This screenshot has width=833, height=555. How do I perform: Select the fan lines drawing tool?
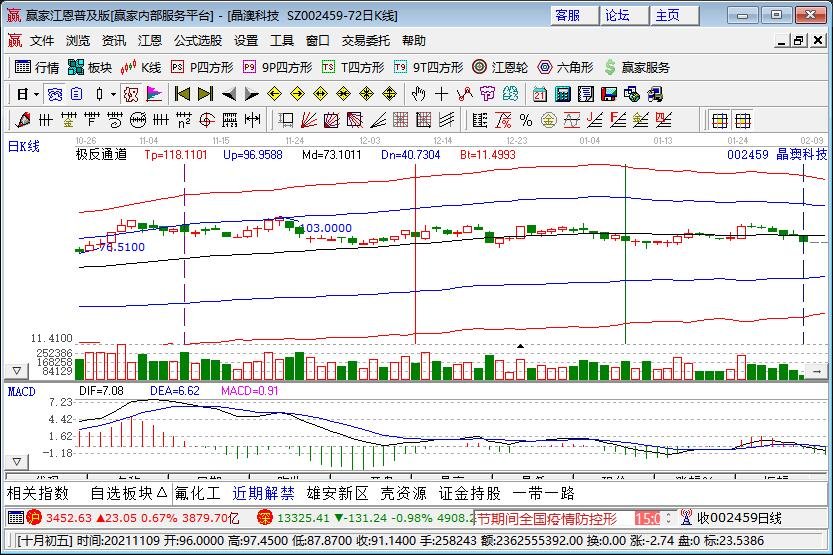[309, 121]
